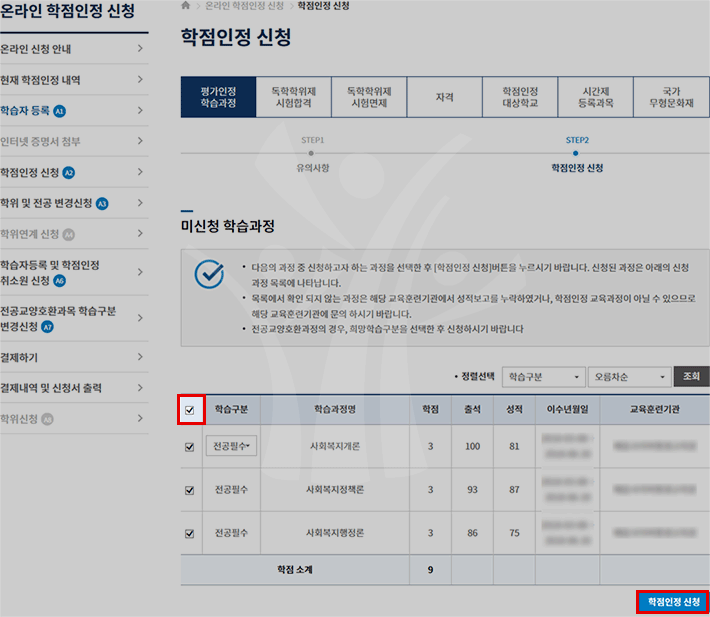
Task: Click the 학점인정 신청 submit button
Action: pyautogui.click(x=672, y=602)
